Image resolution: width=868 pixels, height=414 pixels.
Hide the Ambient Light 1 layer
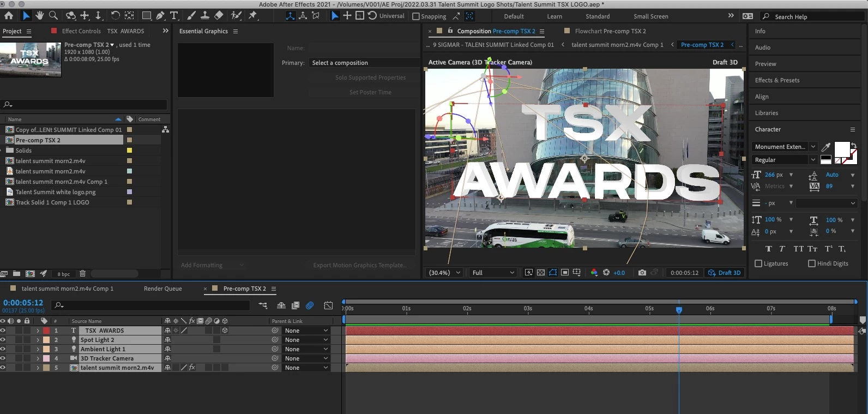coord(3,349)
